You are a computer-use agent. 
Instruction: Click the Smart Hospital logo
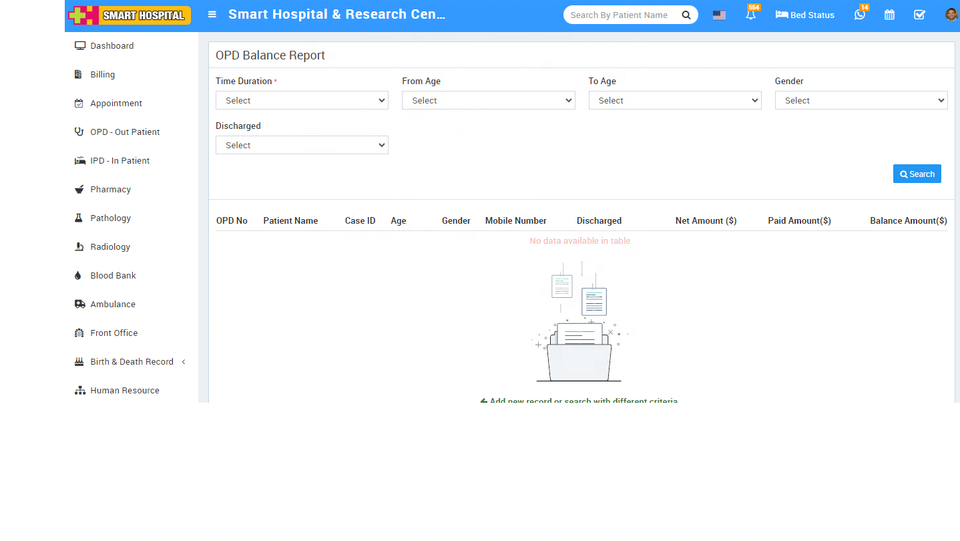pos(129,15)
